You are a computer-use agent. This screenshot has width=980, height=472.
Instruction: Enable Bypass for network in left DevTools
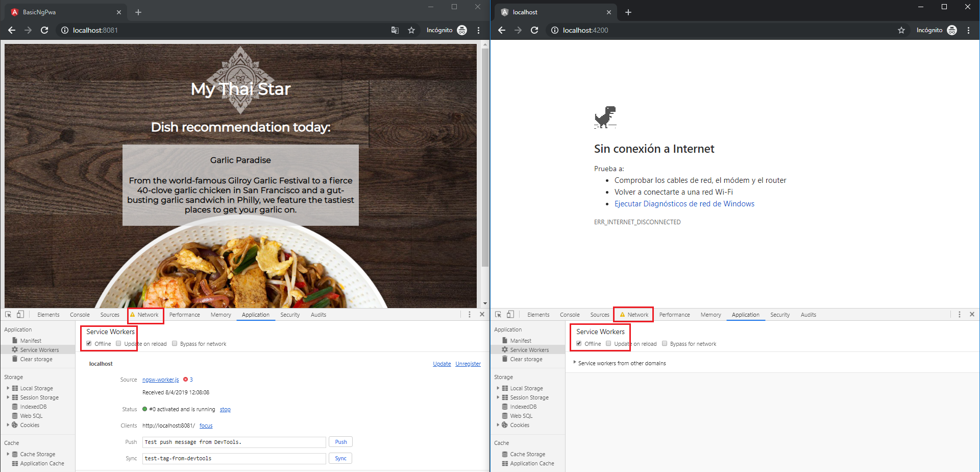click(175, 344)
